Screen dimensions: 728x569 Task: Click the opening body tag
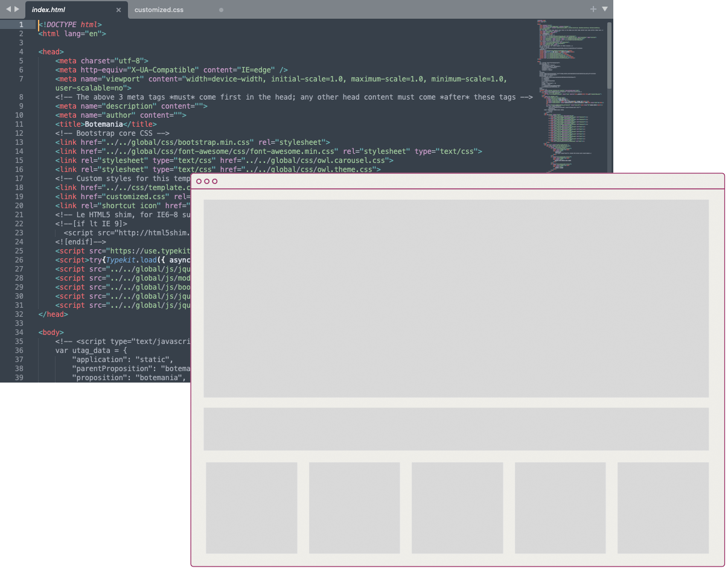(x=51, y=332)
